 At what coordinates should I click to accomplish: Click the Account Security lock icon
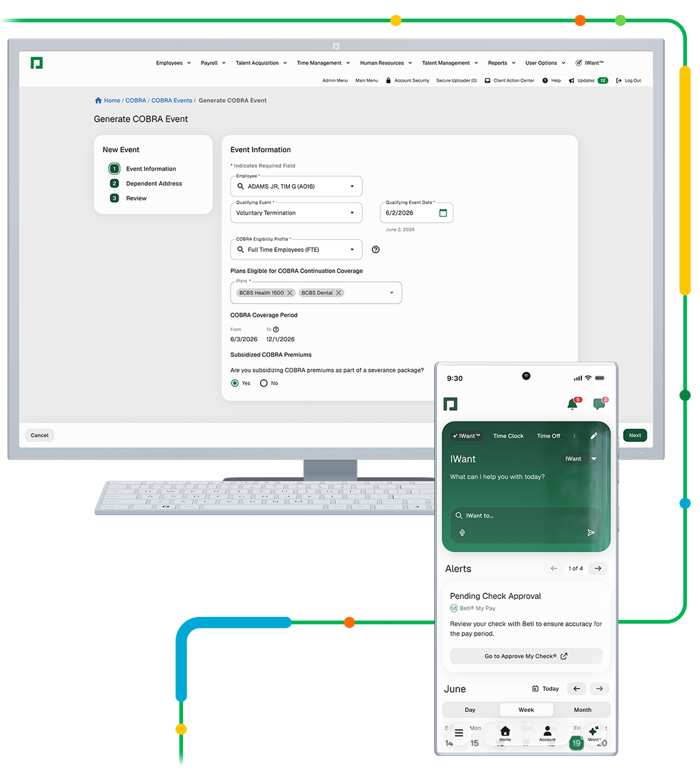tap(388, 81)
